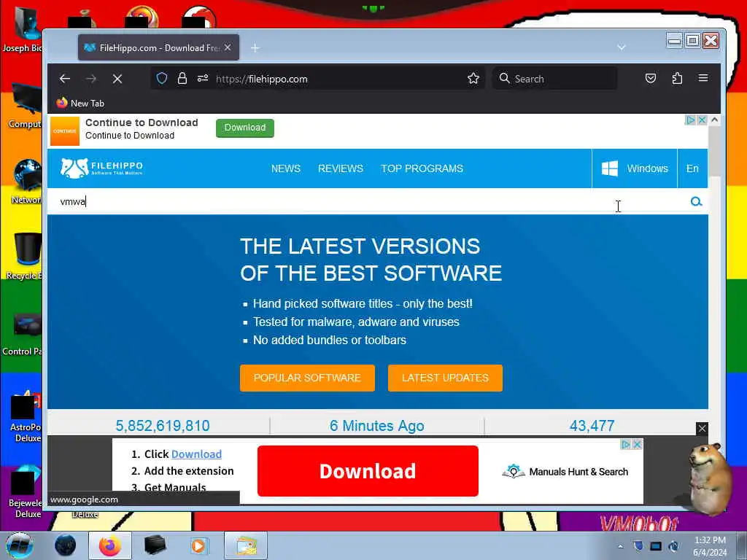Click the page scrollbar up arrow

point(714,120)
